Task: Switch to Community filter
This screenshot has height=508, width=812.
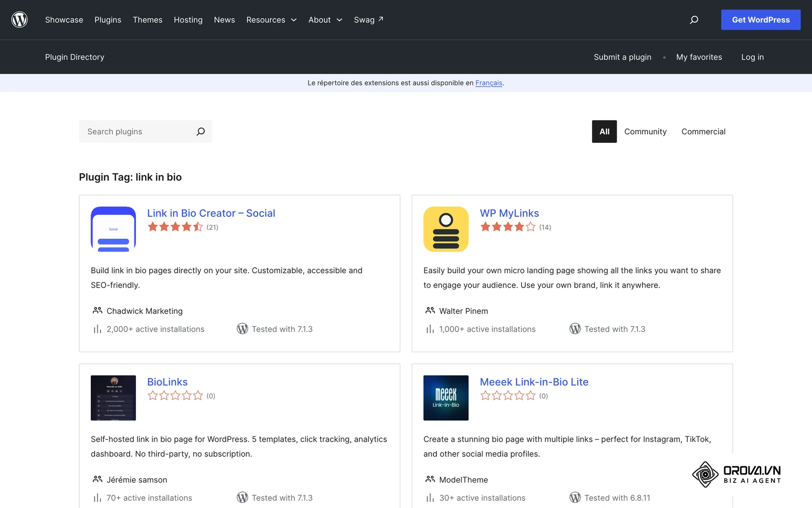Action: point(646,132)
